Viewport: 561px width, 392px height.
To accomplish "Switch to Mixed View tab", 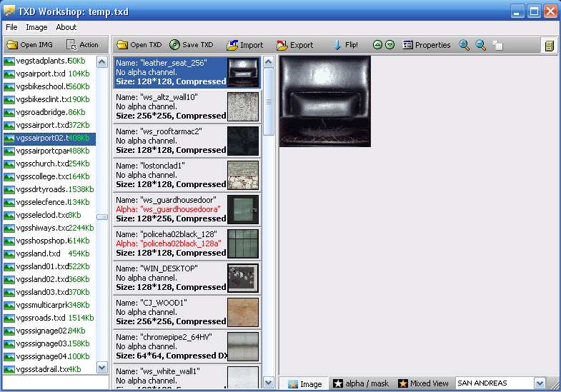I will point(423,383).
